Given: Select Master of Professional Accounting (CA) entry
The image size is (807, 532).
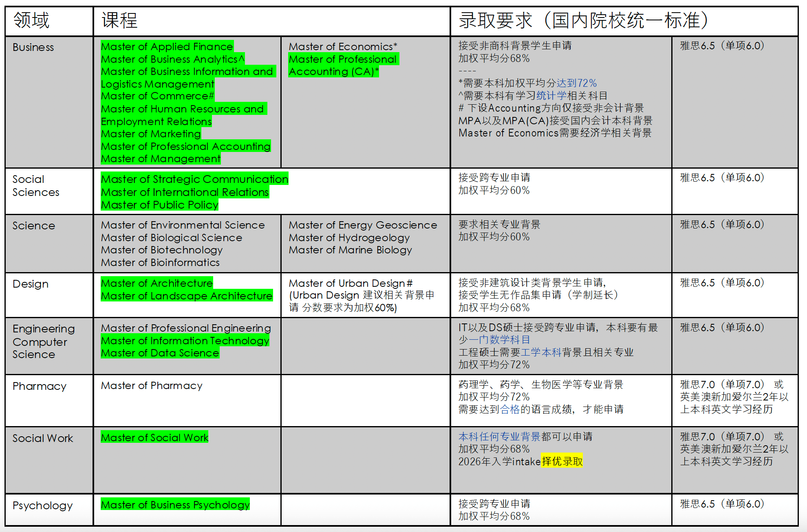Looking at the screenshot, I should (344, 65).
